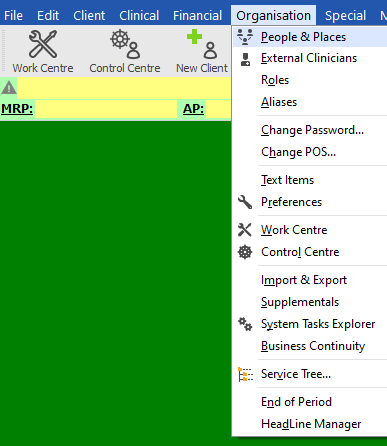Click the People & Places menu icon

245,37
